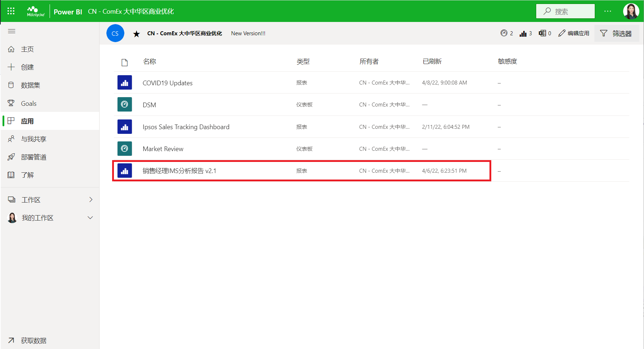Open the Market Review dashboard

[163, 149]
